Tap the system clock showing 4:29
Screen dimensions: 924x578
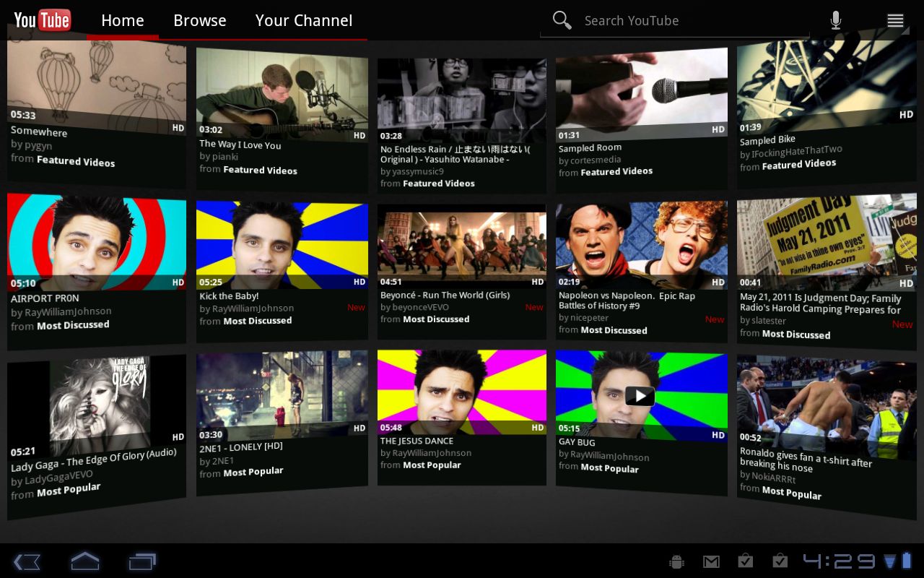click(839, 561)
